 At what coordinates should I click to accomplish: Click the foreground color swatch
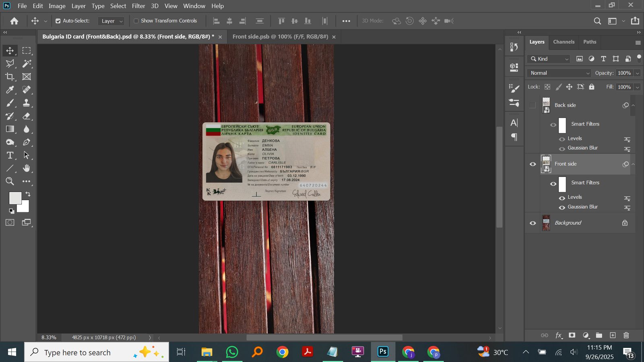coord(15,198)
